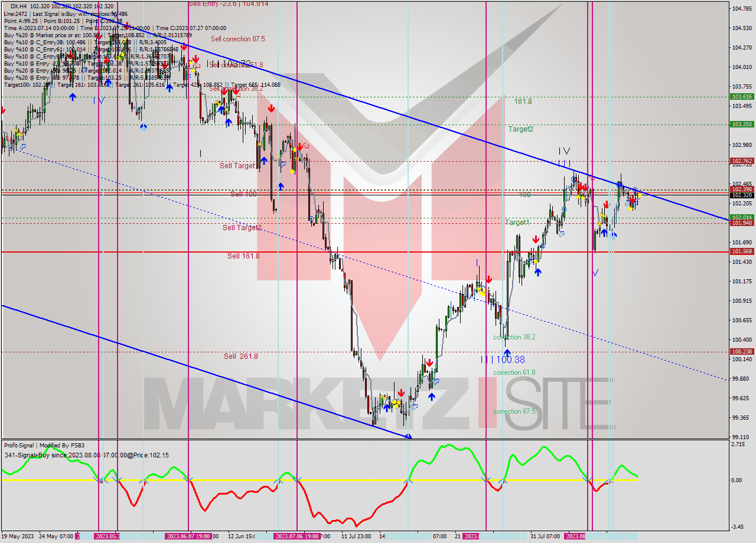Click the 102.014 green price tag

(x=742, y=217)
